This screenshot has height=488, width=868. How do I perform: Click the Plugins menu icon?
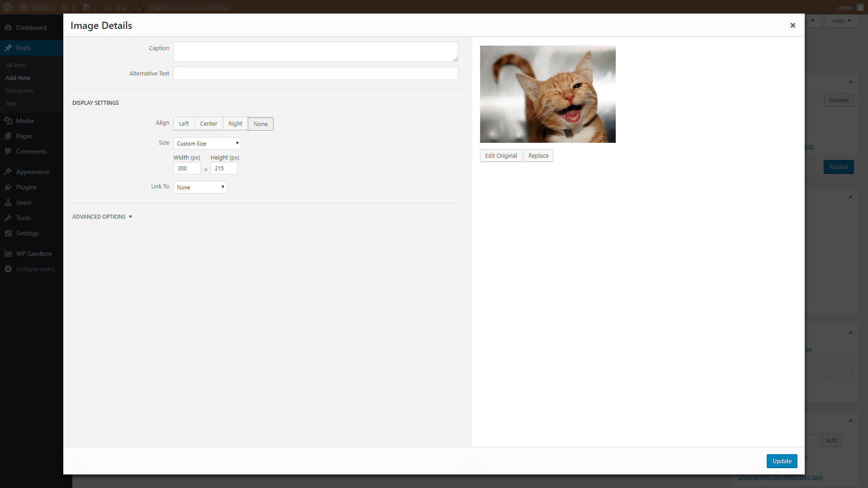tap(8, 187)
